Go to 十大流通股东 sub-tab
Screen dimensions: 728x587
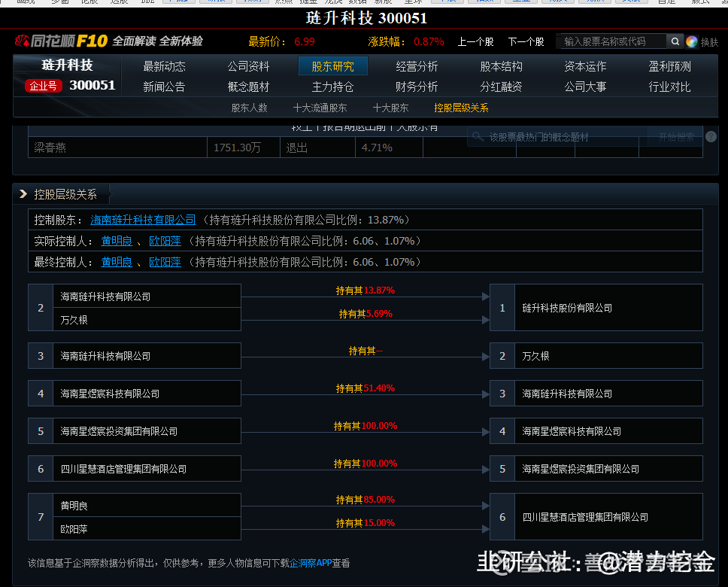pyautogui.click(x=320, y=108)
